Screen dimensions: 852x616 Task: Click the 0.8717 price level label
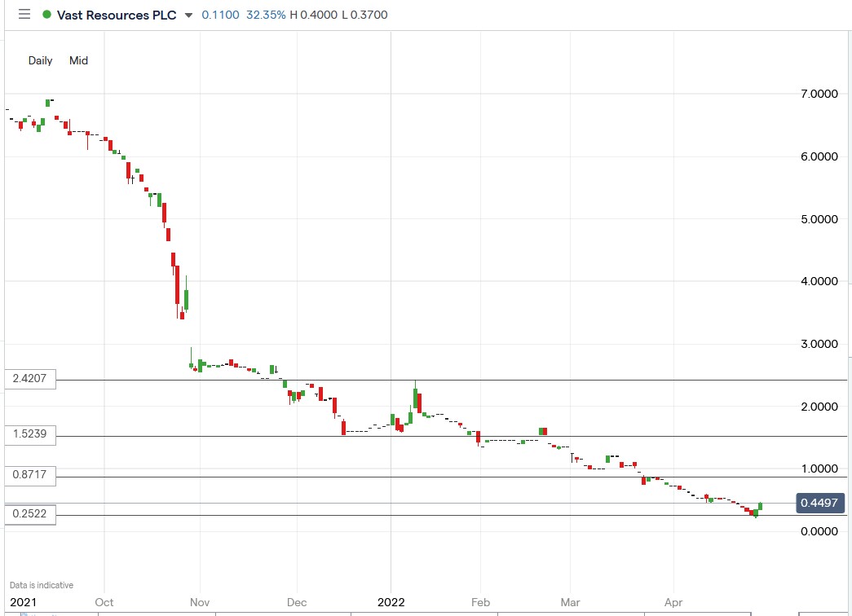point(29,475)
